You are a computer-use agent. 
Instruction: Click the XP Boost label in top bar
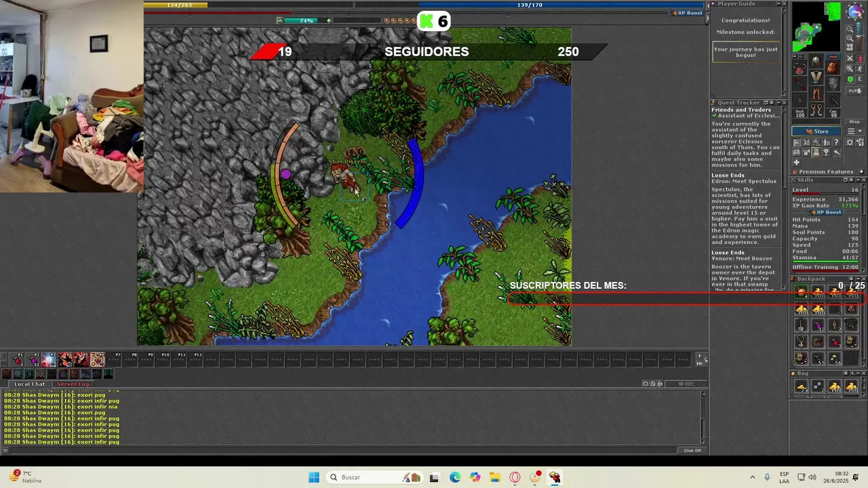[687, 13]
